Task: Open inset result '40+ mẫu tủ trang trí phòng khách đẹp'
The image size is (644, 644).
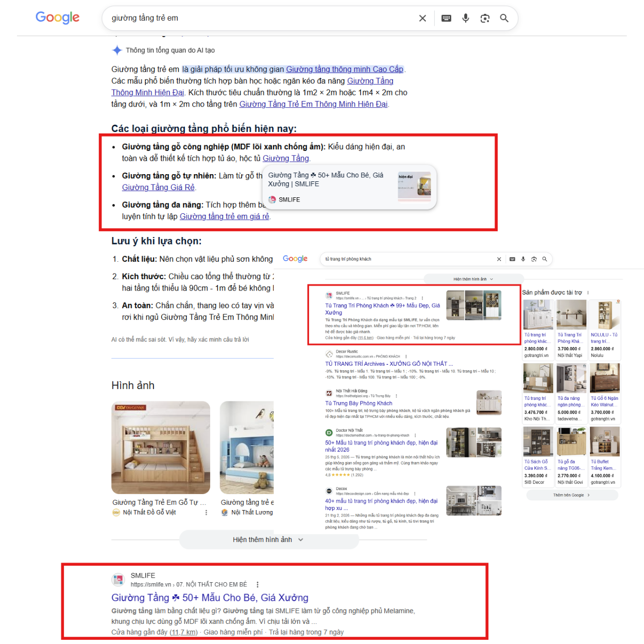Action: pyautogui.click(x=381, y=504)
